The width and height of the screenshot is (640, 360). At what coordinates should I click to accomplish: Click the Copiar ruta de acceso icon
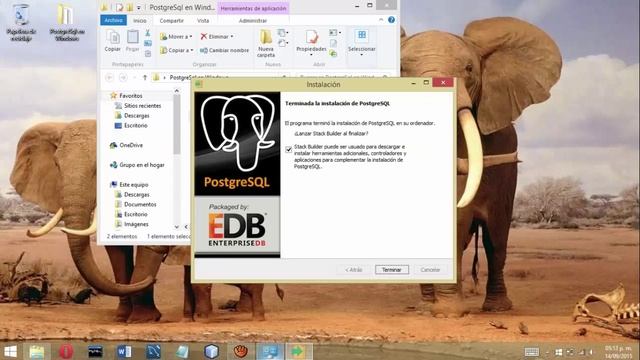[148, 43]
